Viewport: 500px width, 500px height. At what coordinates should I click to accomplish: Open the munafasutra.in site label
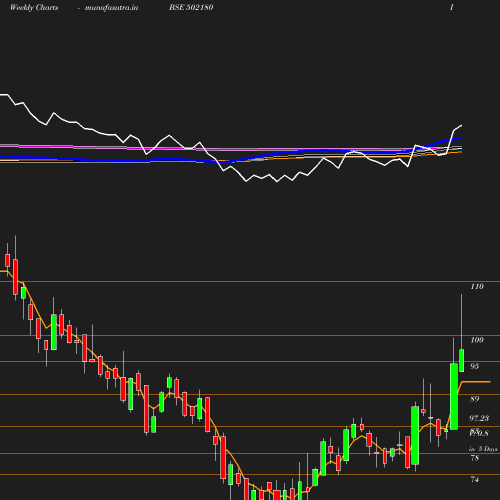tap(111, 8)
